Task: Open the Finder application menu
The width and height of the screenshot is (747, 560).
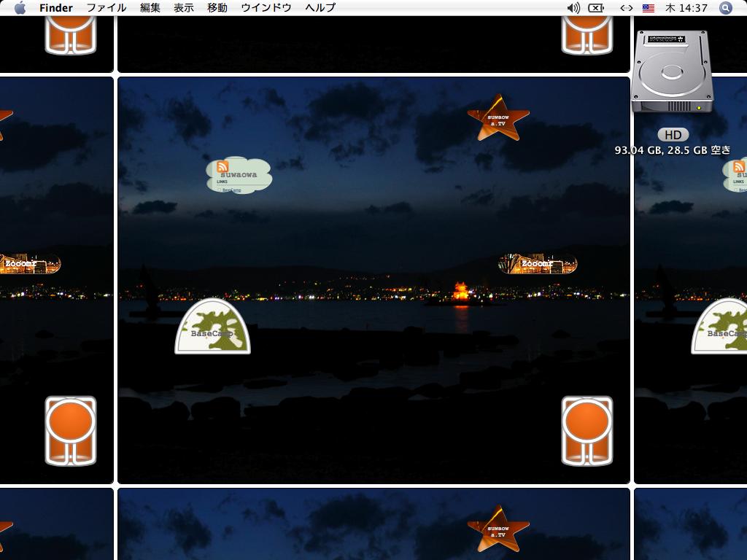Action: tap(56, 7)
